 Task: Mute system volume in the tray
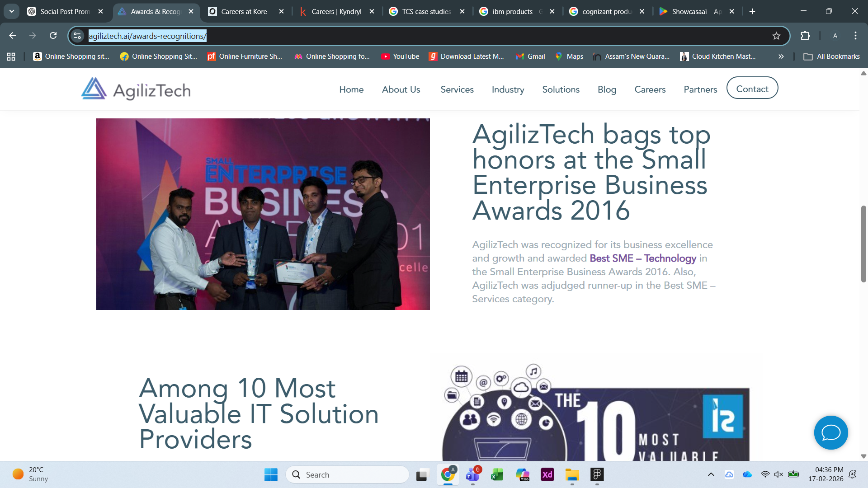pyautogui.click(x=778, y=474)
